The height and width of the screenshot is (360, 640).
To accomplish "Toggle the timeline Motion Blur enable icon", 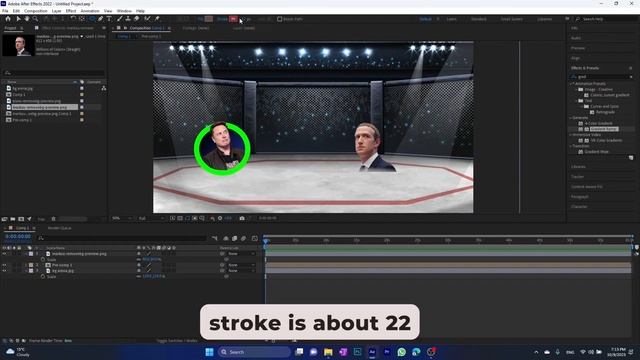I will [x=244, y=238].
